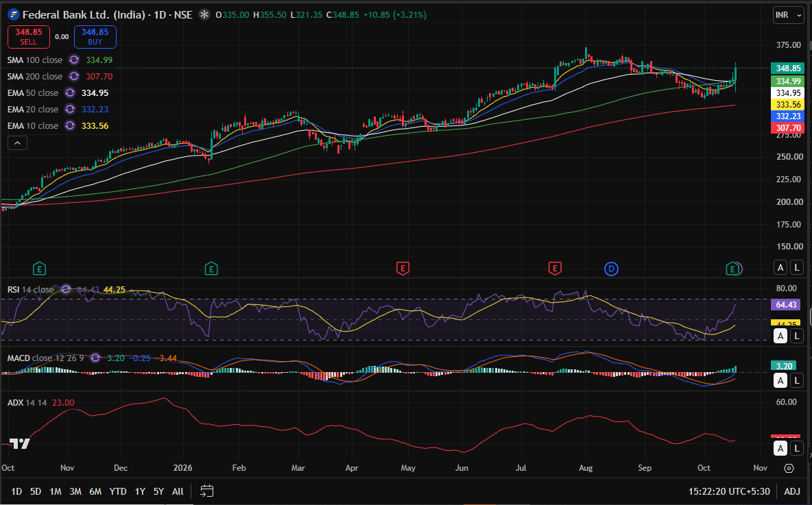Click the green 348.85 last price label
Screen dimensions: 812x505
[x=788, y=69]
